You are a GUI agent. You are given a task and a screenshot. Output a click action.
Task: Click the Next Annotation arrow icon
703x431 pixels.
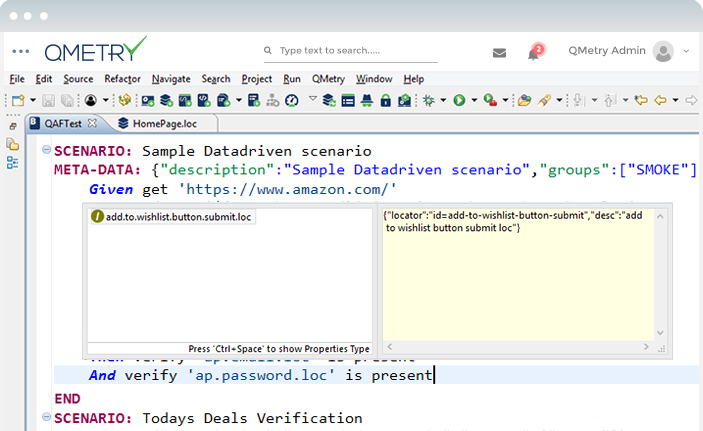pyautogui.click(x=579, y=100)
